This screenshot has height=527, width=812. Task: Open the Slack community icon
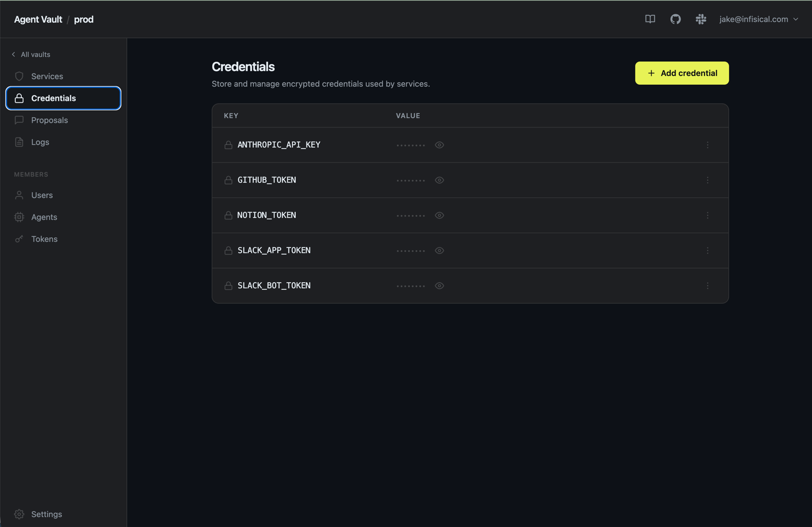point(701,19)
